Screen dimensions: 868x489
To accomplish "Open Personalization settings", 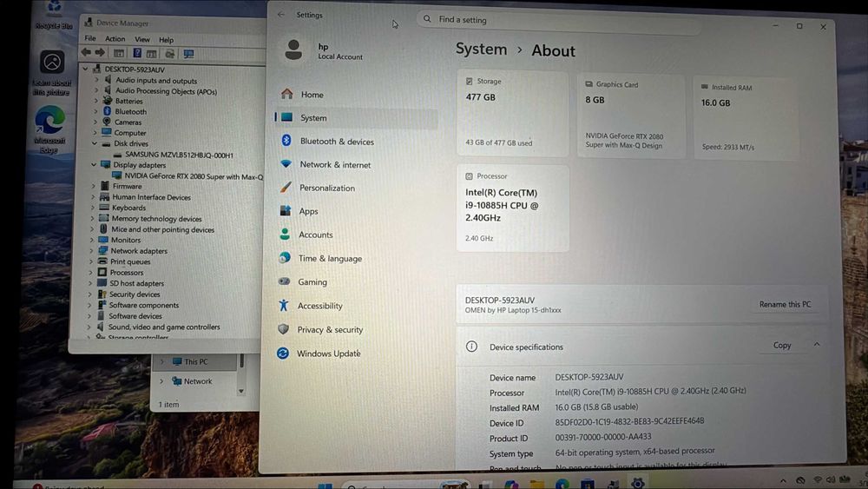I will point(327,188).
